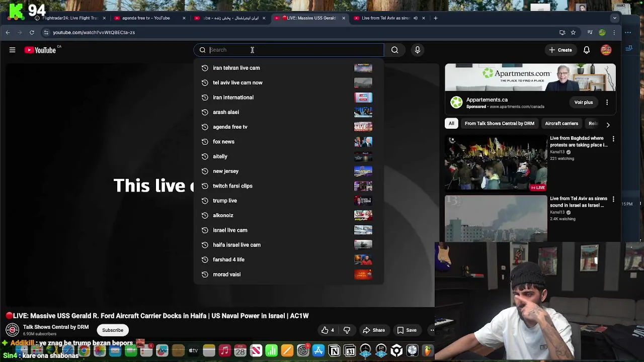Image resolution: width=644 pixels, height=362 pixels.
Task: Open the YouTube guide hamburger menu
Action: coord(12,50)
